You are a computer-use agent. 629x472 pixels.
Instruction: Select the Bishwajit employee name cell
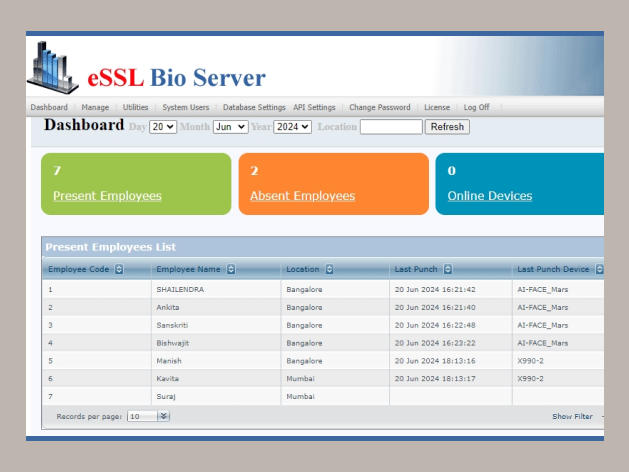pyautogui.click(x=172, y=343)
